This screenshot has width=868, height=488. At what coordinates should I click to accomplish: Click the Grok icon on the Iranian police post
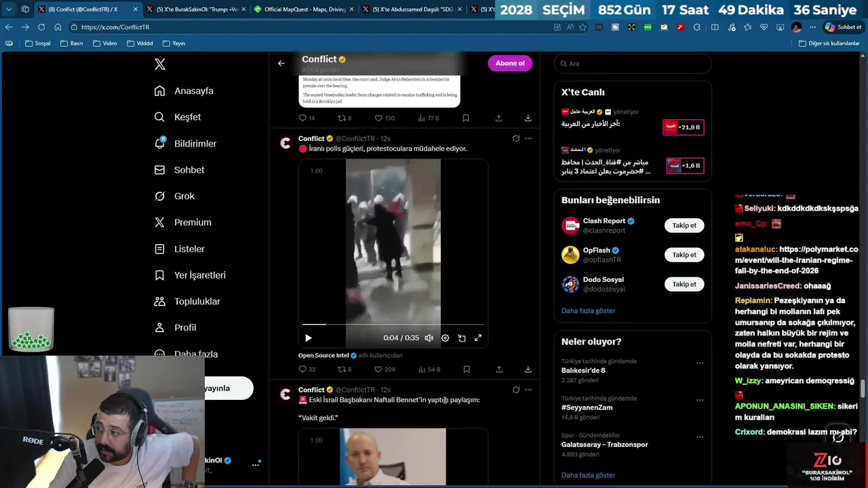pyautogui.click(x=516, y=138)
